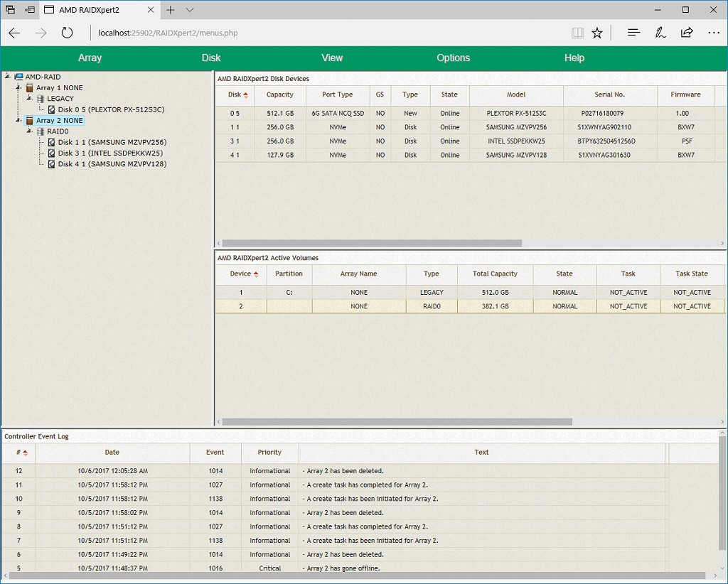Image resolution: width=728 pixels, height=584 pixels.
Task: Open the reading view book icon
Action: pos(577,33)
